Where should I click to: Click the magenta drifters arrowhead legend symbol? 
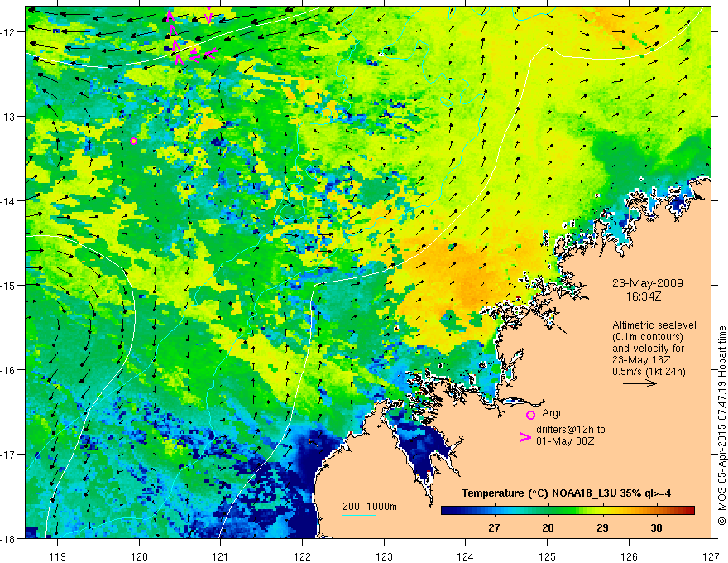point(525,437)
